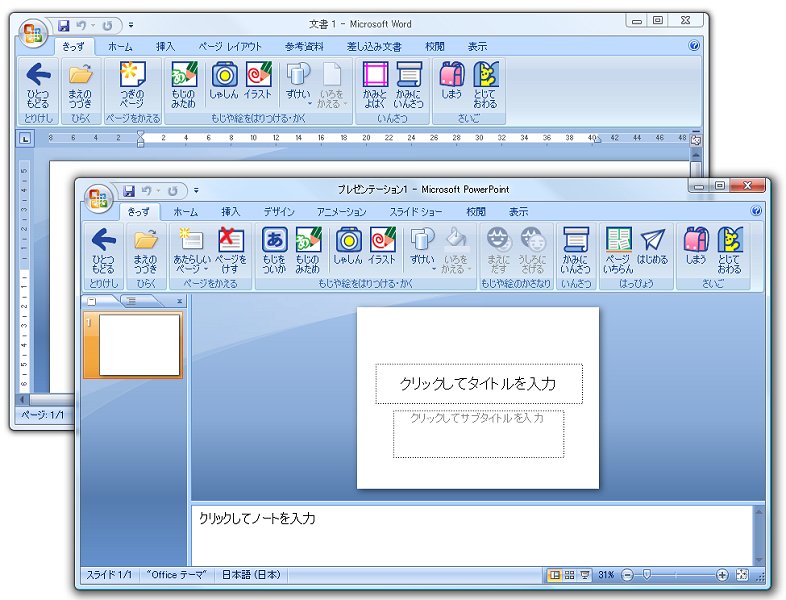Screen dimensions: 786x600
Task: Open 参考資料 tab in Word
Action: [x=304, y=47]
